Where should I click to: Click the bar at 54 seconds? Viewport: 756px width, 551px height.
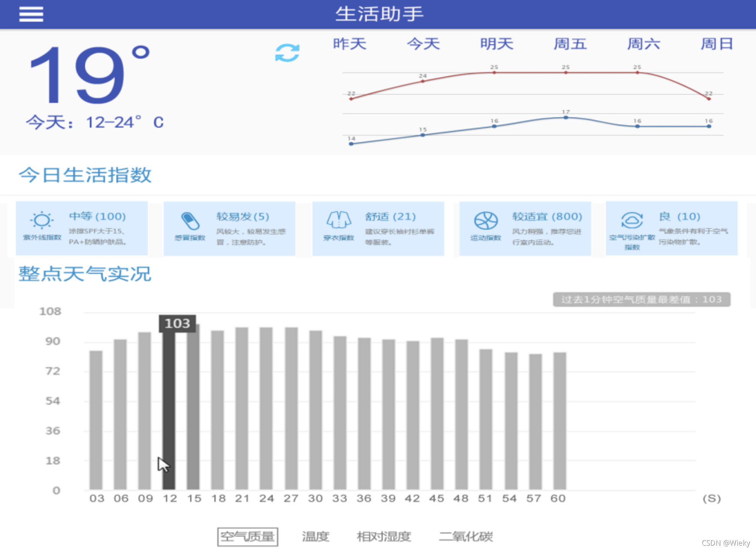pos(511,421)
